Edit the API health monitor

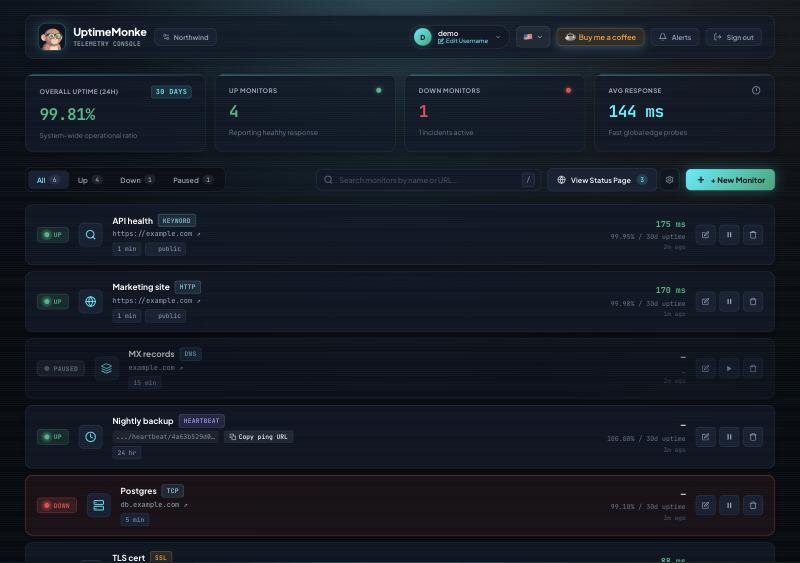pos(705,235)
